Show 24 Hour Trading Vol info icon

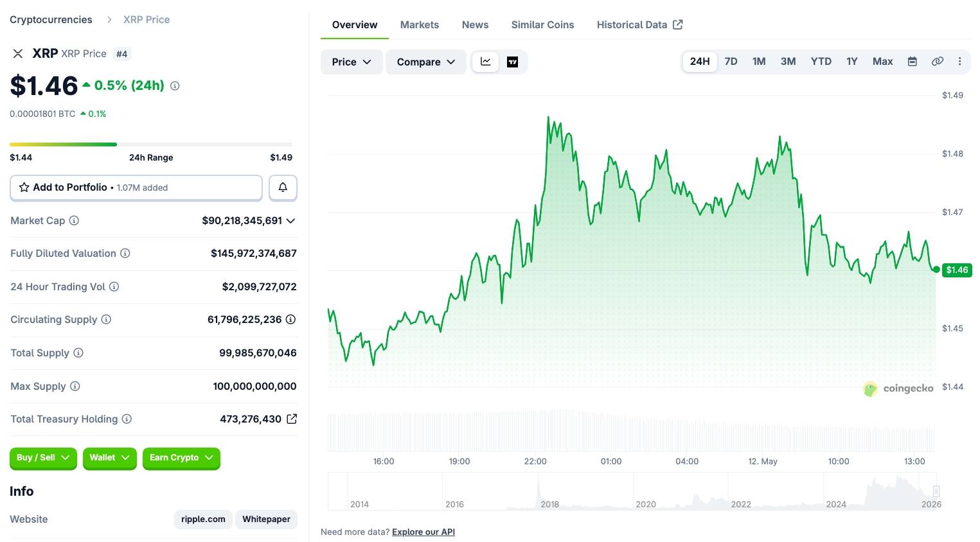coord(114,286)
